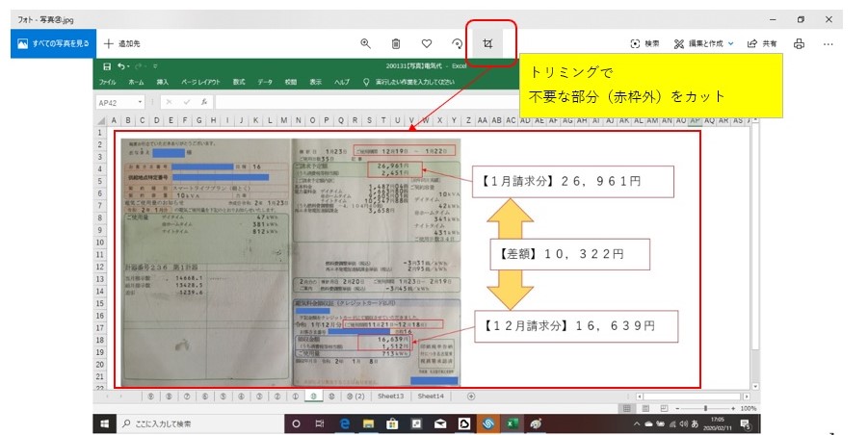Open the crop and rotate tool

pos(487,43)
